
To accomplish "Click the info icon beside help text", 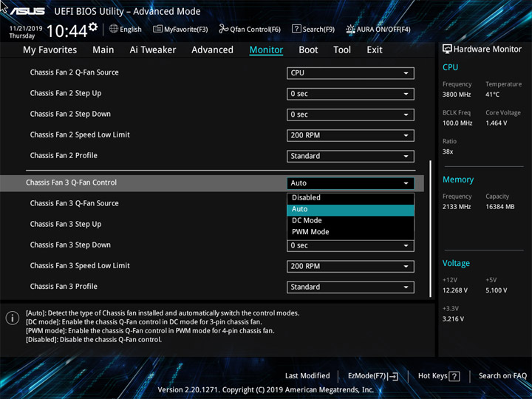I will point(13,318).
